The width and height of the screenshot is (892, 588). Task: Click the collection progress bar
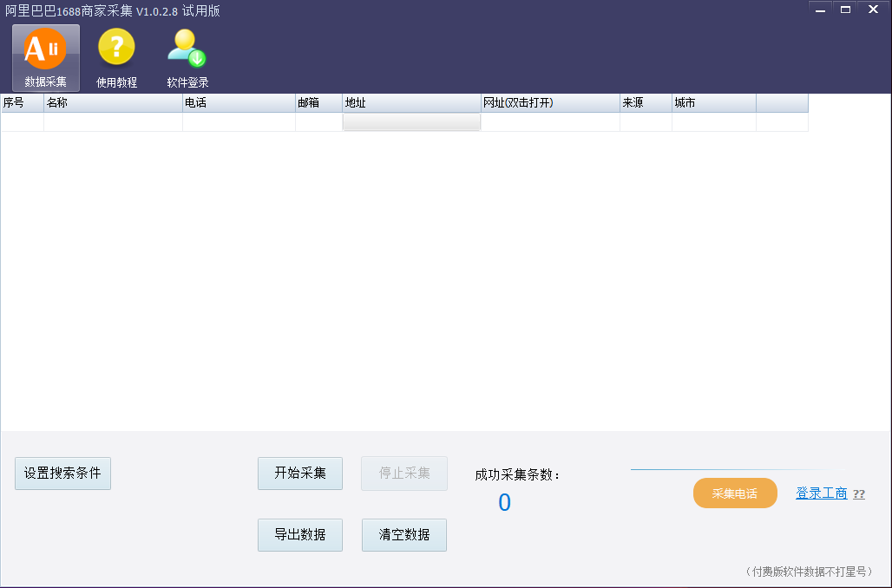[739, 470]
